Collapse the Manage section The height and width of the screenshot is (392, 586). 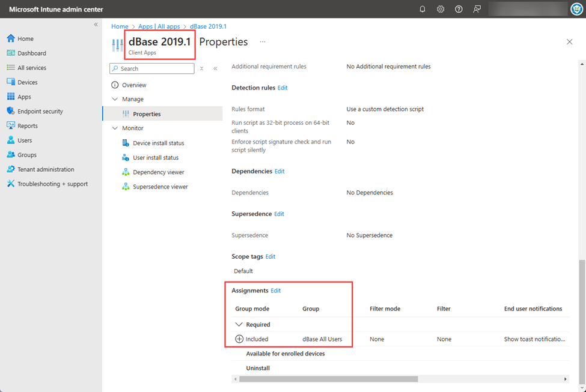115,99
